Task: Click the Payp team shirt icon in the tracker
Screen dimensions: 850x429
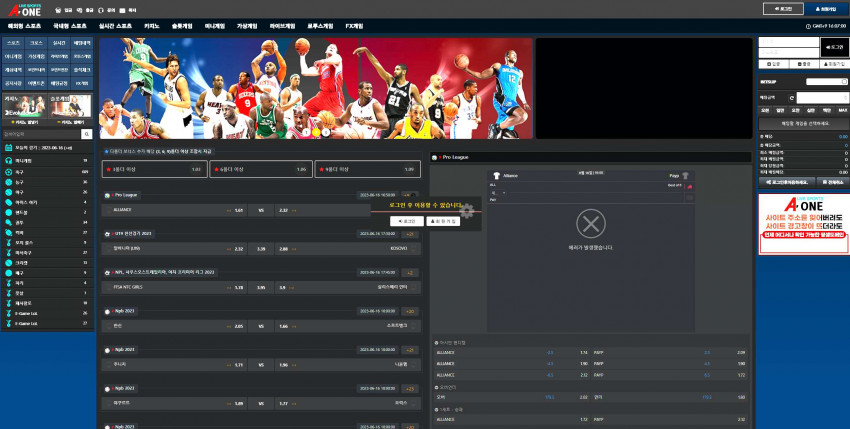Action: pyautogui.click(x=685, y=176)
